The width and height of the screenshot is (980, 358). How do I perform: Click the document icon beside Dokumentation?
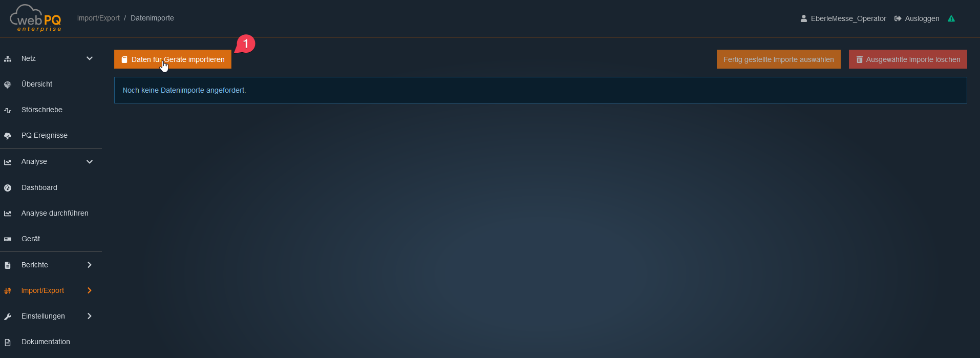pos(8,342)
